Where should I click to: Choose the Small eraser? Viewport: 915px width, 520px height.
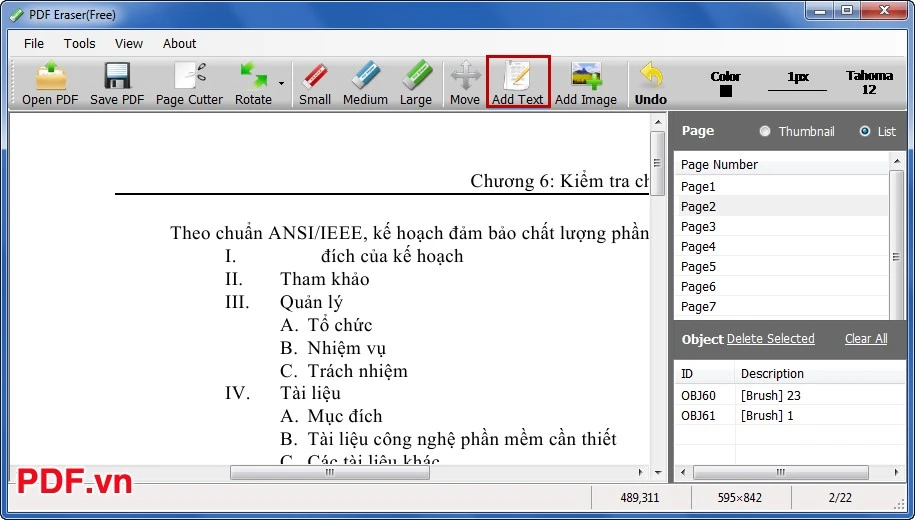point(315,83)
